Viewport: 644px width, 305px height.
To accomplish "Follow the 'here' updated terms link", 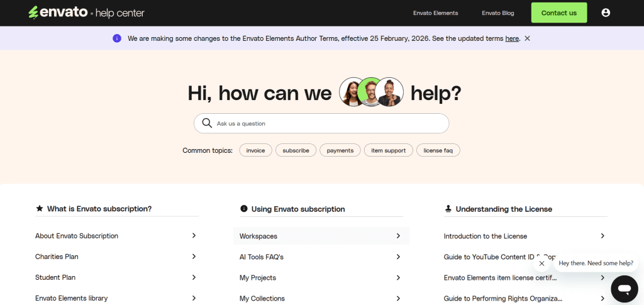I will (512, 38).
